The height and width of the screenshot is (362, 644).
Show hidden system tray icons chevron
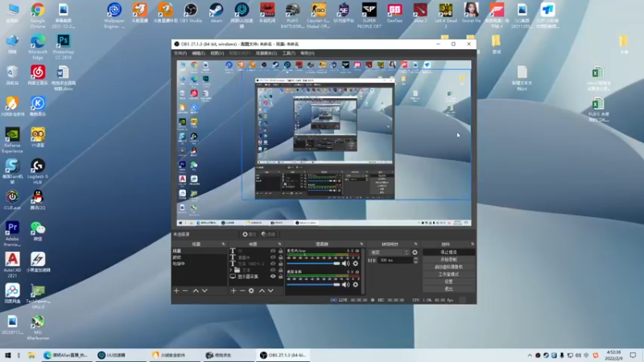click(530, 356)
